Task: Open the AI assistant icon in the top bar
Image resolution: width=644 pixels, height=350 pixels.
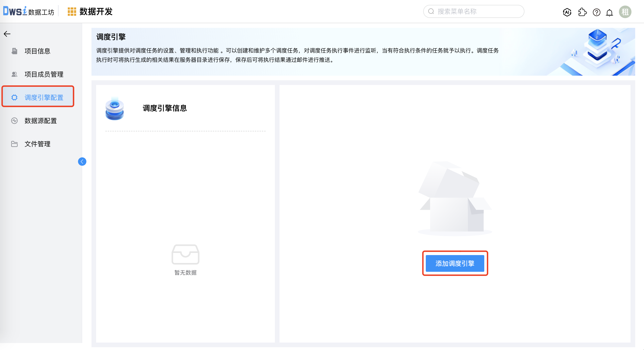Action: (x=567, y=12)
